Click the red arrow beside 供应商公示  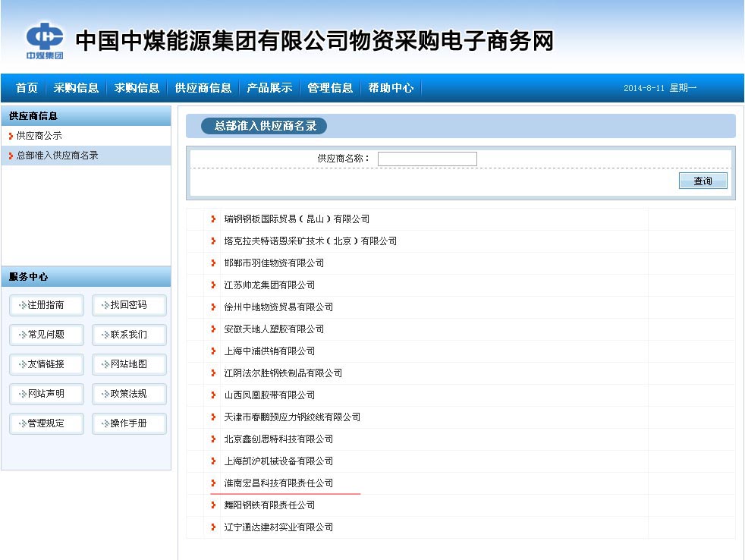point(11,137)
